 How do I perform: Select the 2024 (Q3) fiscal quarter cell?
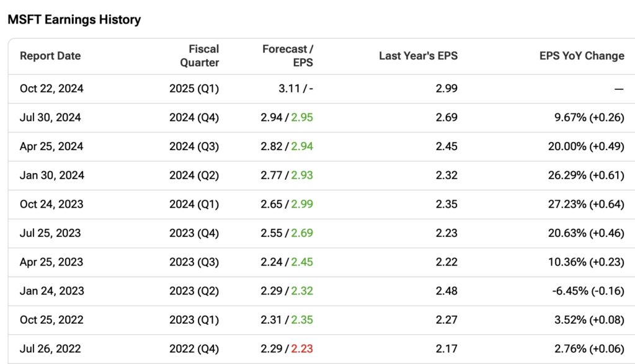[x=194, y=146]
